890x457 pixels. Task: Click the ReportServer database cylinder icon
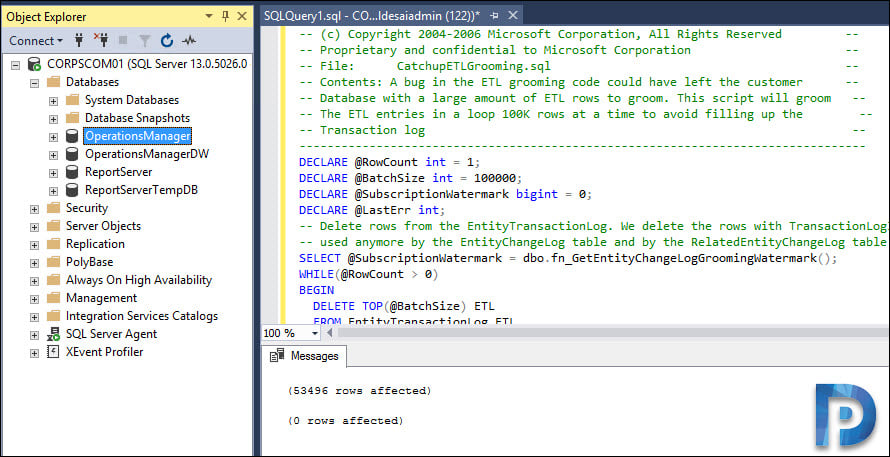[x=72, y=172]
